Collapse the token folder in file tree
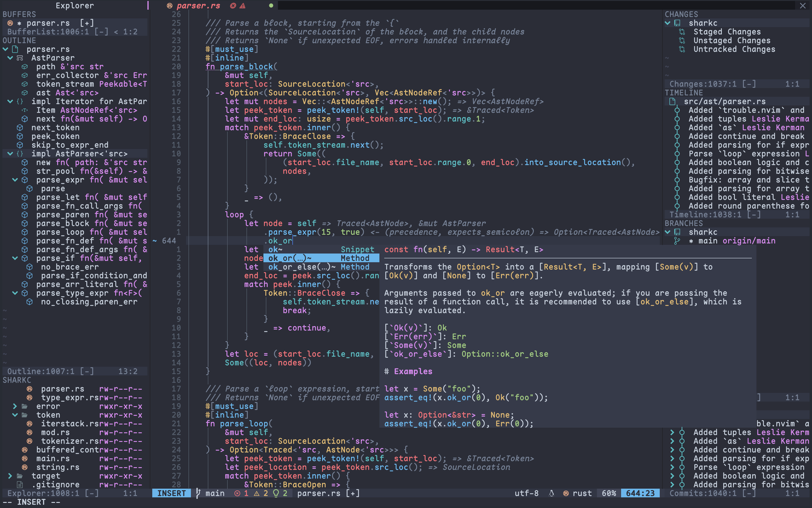The width and height of the screenshot is (812, 508). coord(15,415)
